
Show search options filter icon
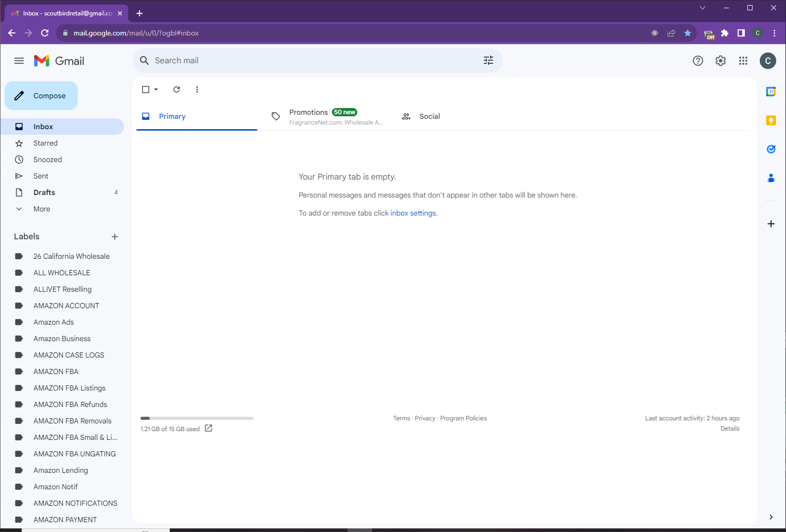488,61
